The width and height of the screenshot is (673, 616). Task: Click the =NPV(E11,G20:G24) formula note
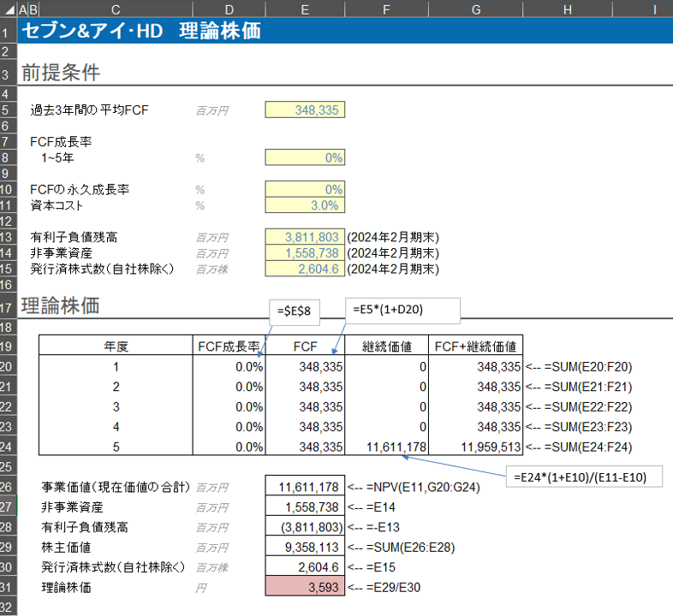coord(414,488)
